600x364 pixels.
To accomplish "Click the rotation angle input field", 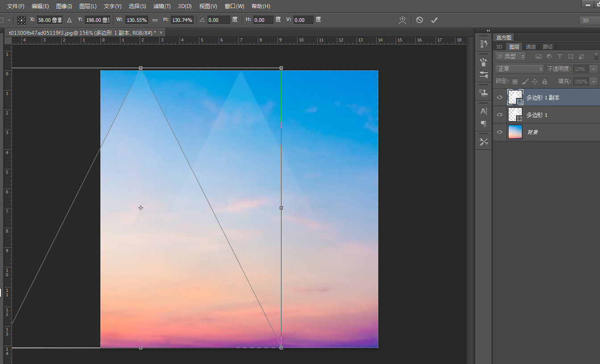I will click(219, 20).
